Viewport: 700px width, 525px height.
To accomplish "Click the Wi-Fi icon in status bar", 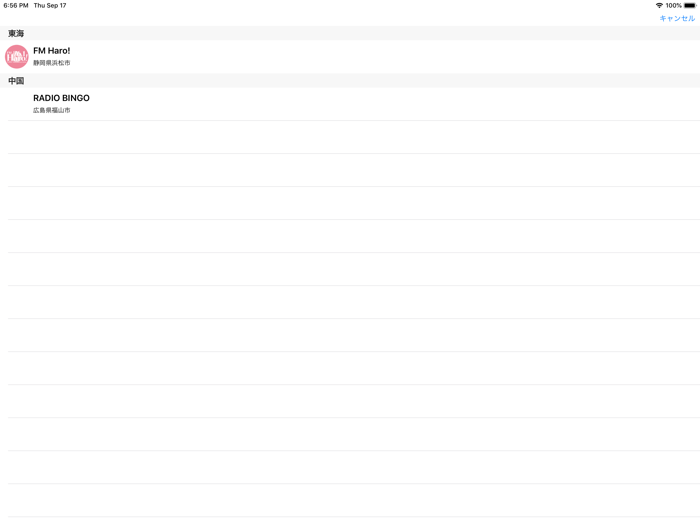I will tap(659, 6).
